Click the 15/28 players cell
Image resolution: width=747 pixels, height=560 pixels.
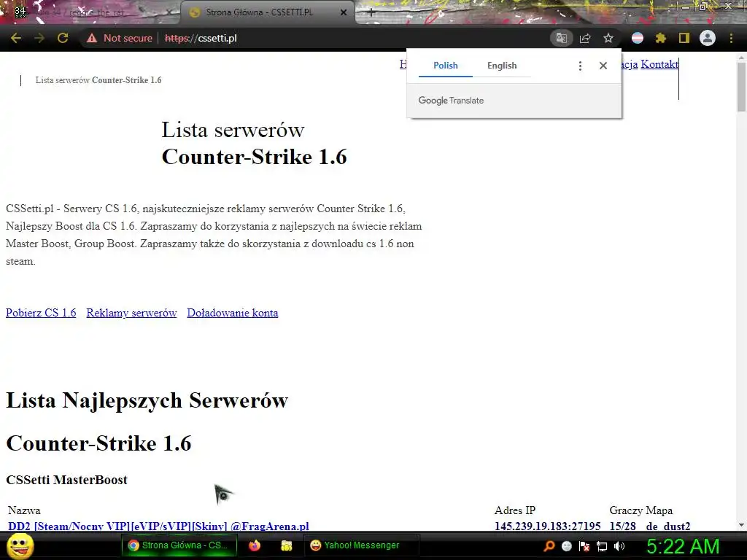(x=623, y=526)
